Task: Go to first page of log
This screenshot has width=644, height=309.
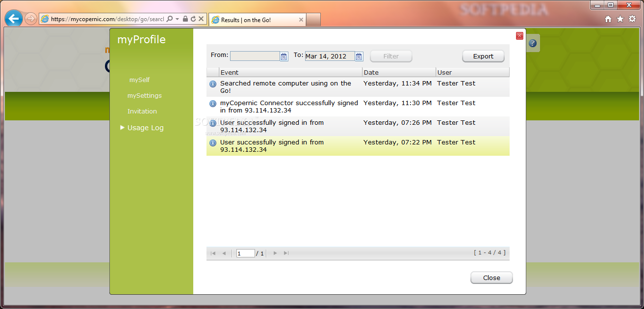Action: pyautogui.click(x=213, y=253)
